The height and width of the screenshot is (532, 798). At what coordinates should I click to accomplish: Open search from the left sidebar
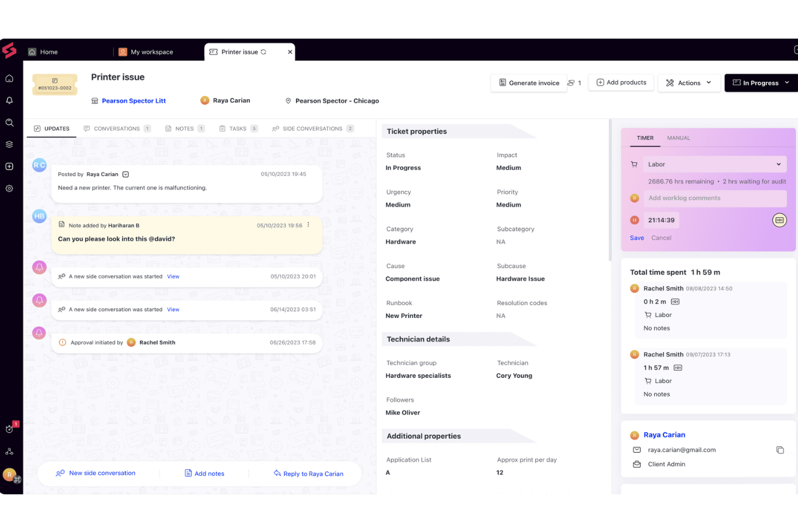pos(9,122)
